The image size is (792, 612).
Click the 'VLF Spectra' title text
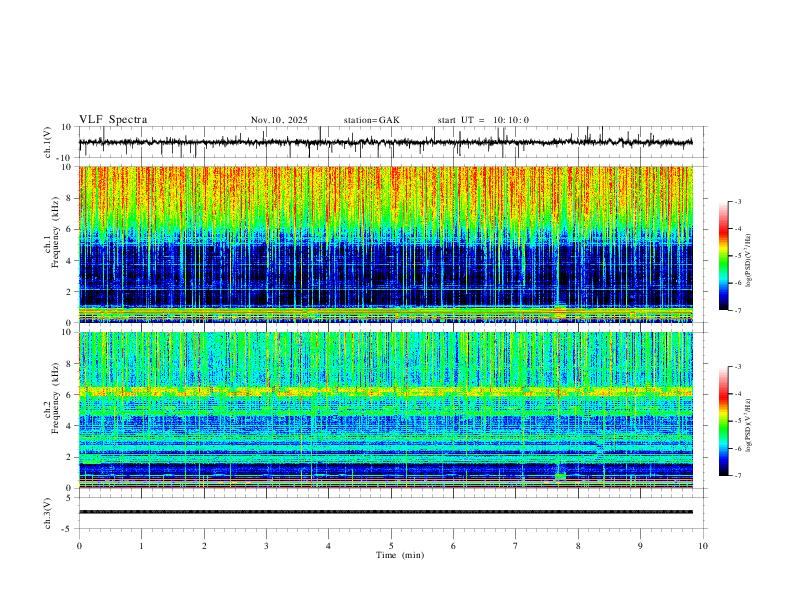[x=113, y=120]
